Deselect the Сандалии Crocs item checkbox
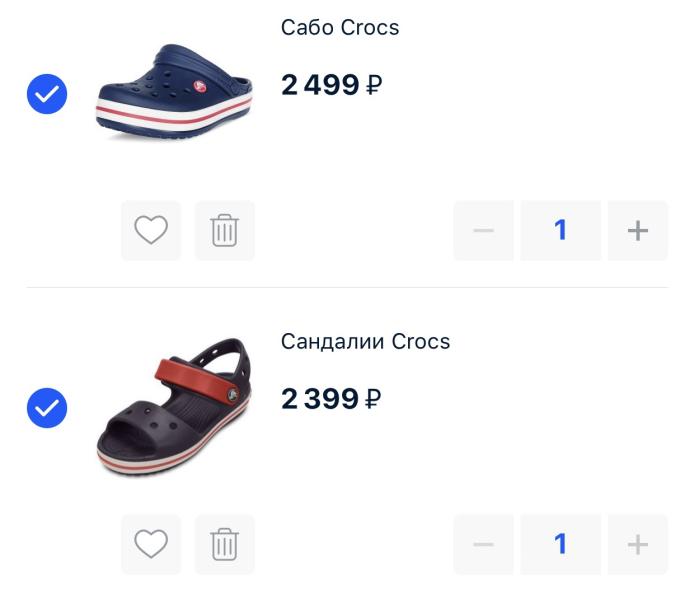The width and height of the screenshot is (693, 600). point(46,408)
